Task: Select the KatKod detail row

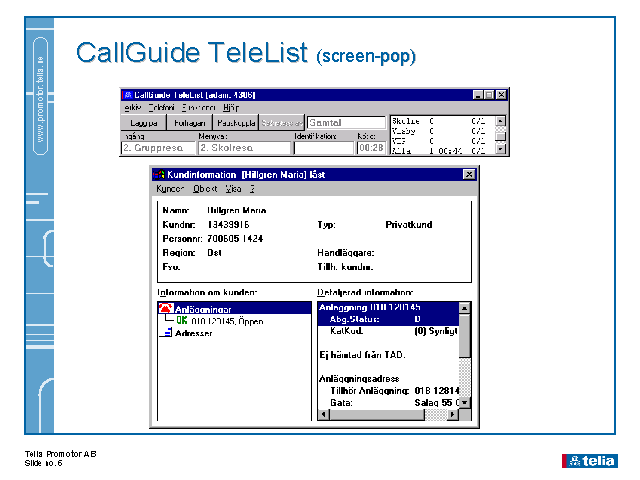Action: click(x=388, y=331)
